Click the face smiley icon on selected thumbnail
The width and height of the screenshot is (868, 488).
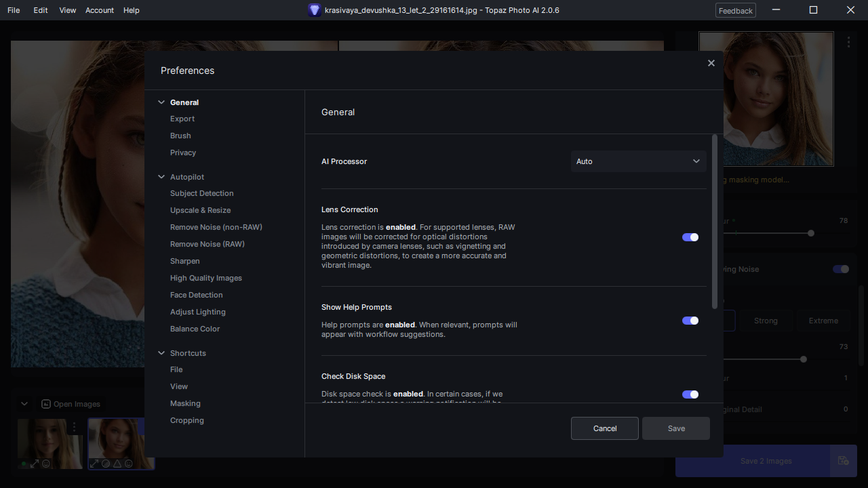click(129, 464)
